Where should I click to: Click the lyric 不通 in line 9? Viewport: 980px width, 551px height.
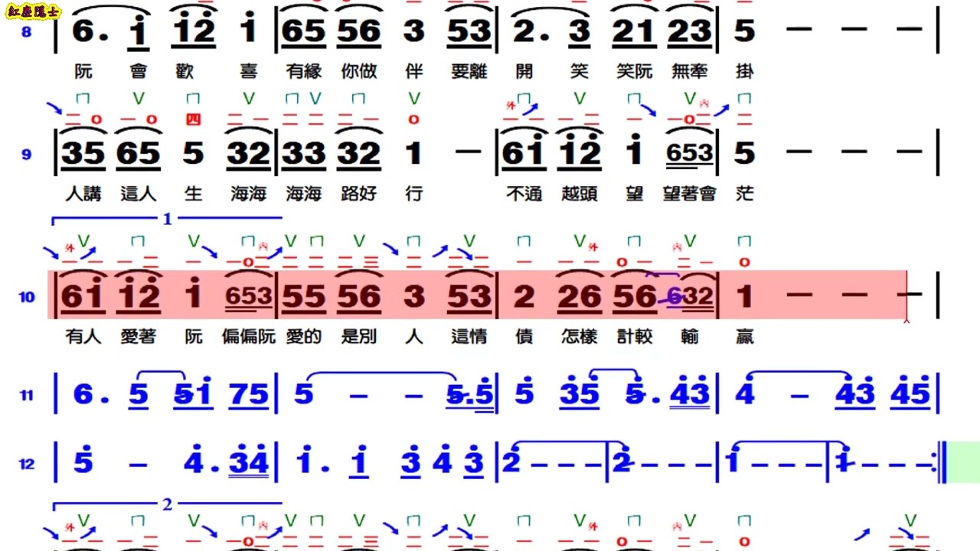(524, 194)
